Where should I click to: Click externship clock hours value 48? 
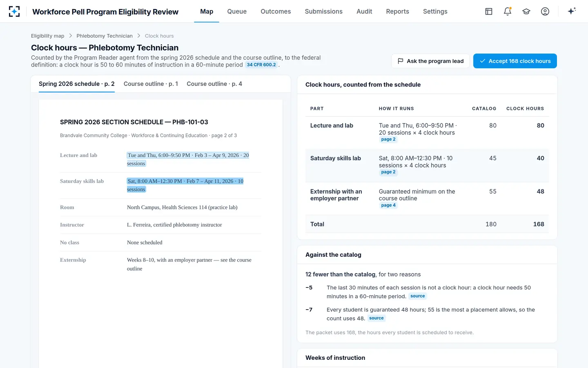click(x=540, y=191)
